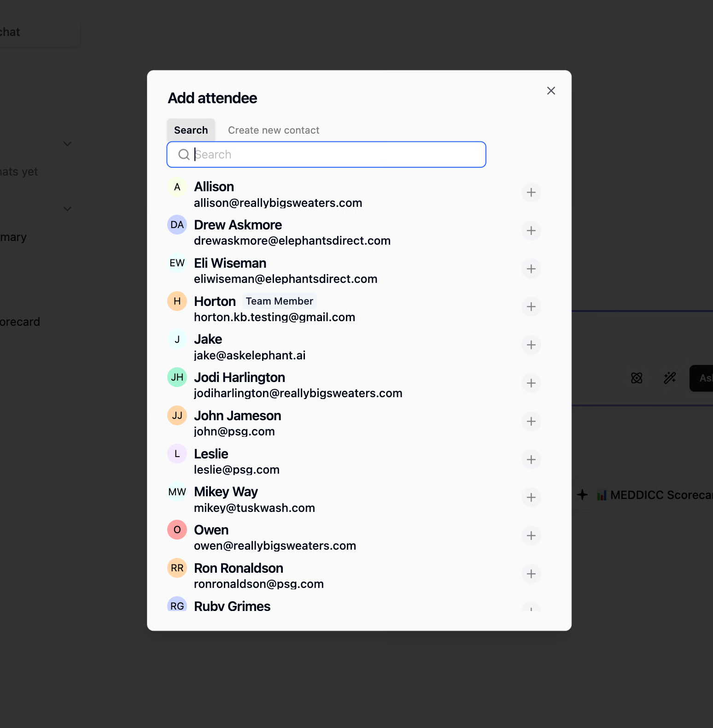Add Leslie with the plus icon
Image resolution: width=713 pixels, height=728 pixels.
click(x=531, y=460)
